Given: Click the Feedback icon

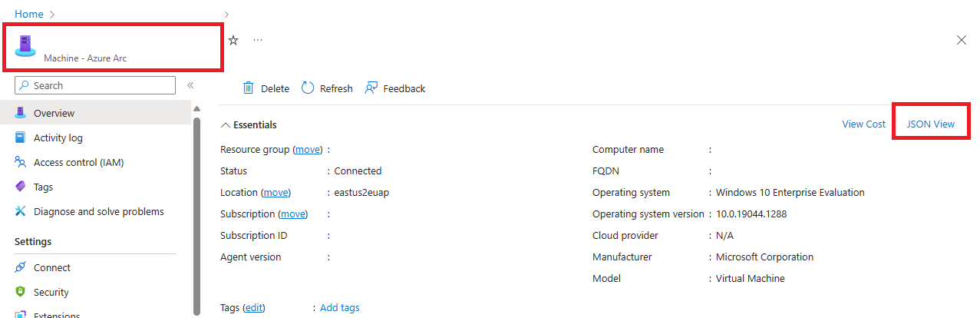Looking at the screenshot, I should [371, 88].
